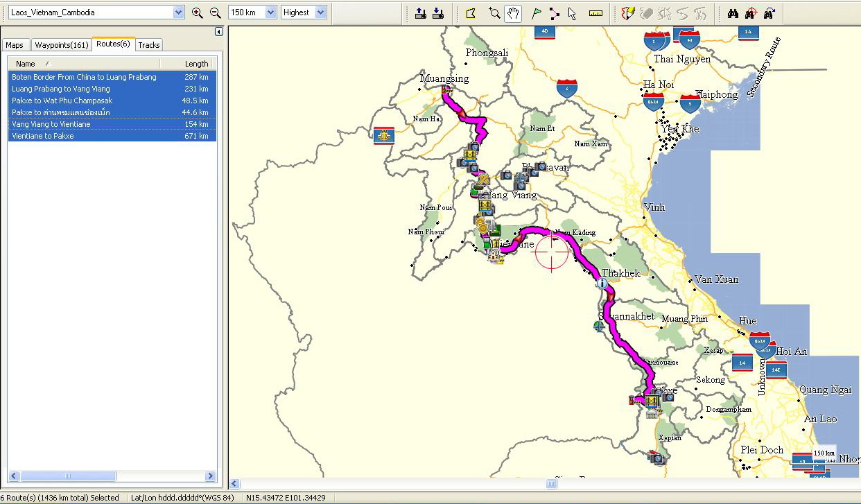
Task: Select the Distance/Bearing ruler tool
Action: click(595, 13)
